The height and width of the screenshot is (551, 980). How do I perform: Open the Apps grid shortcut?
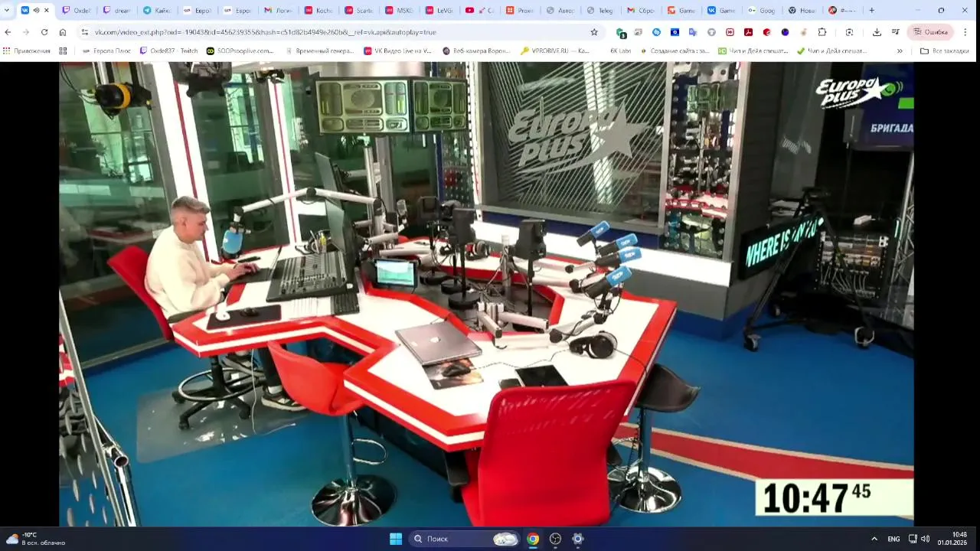click(x=27, y=51)
